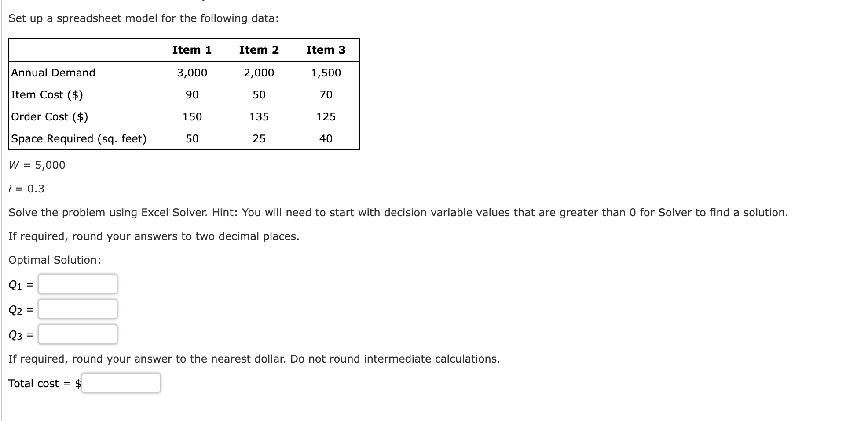Click the Q3 answer input field

(77, 335)
